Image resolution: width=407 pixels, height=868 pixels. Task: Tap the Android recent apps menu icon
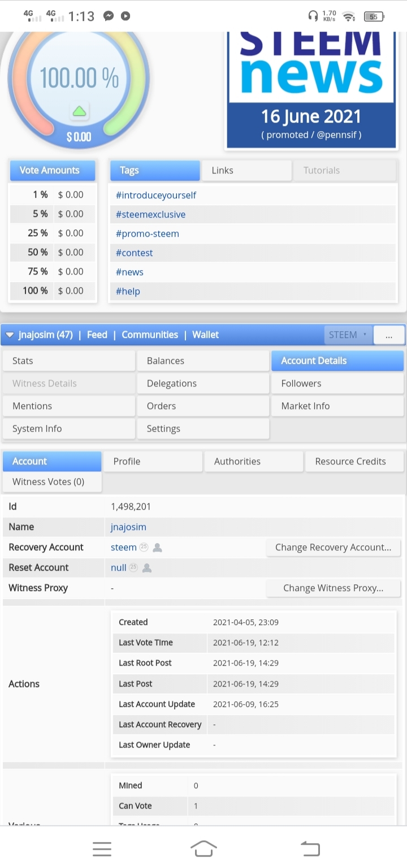[102, 849]
